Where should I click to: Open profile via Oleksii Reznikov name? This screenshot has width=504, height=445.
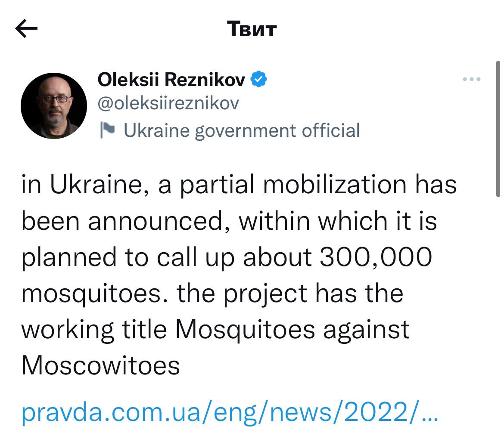tap(171, 79)
